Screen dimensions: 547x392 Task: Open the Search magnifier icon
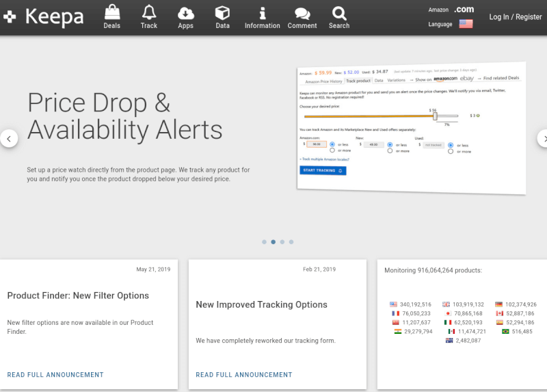pyautogui.click(x=339, y=13)
